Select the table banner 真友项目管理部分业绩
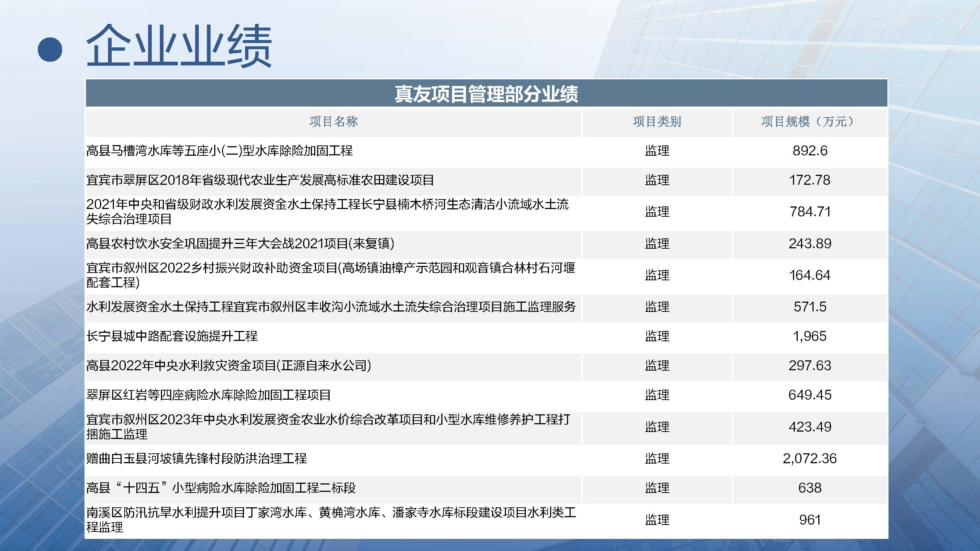The height and width of the screenshot is (551, 980). [487, 93]
